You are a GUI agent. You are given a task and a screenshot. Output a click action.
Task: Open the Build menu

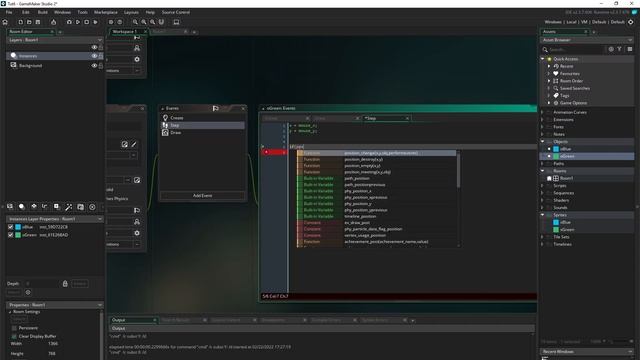(42, 12)
